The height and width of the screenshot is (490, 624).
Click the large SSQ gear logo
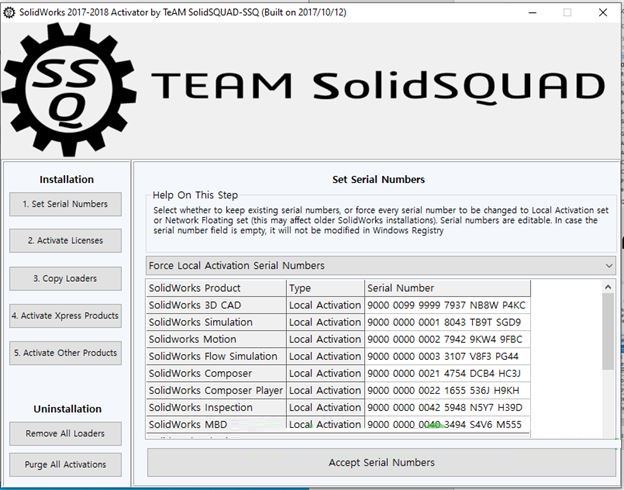68,89
